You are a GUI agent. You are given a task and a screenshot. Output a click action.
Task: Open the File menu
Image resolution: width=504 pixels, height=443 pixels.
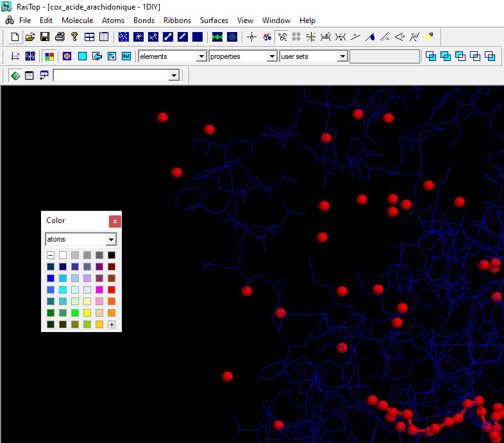tap(25, 21)
